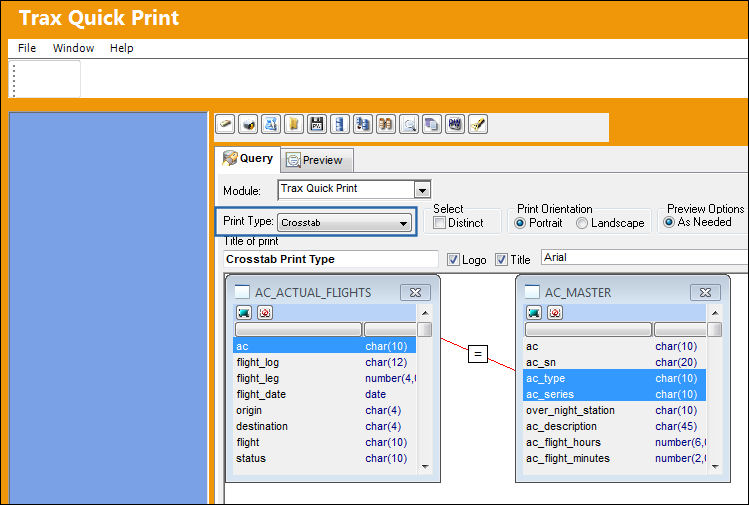This screenshot has width=749, height=505.
Task: Click the eraser icon in the toolbar
Action: pos(225,124)
